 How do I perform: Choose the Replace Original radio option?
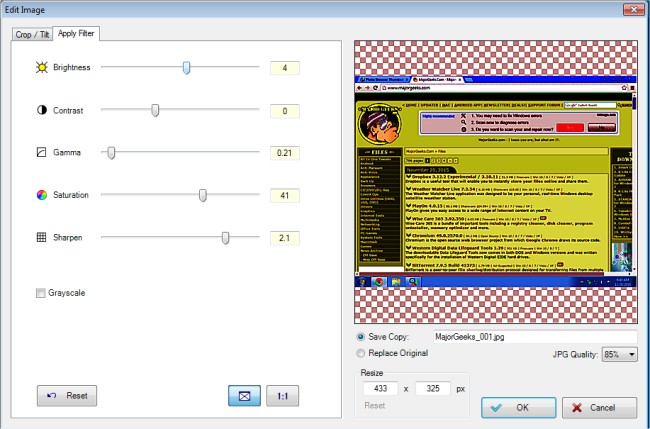pos(361,353)
